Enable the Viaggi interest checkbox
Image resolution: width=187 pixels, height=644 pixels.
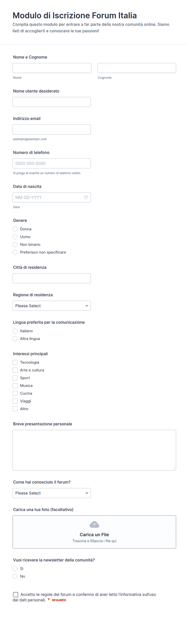[x=15, y=401]
